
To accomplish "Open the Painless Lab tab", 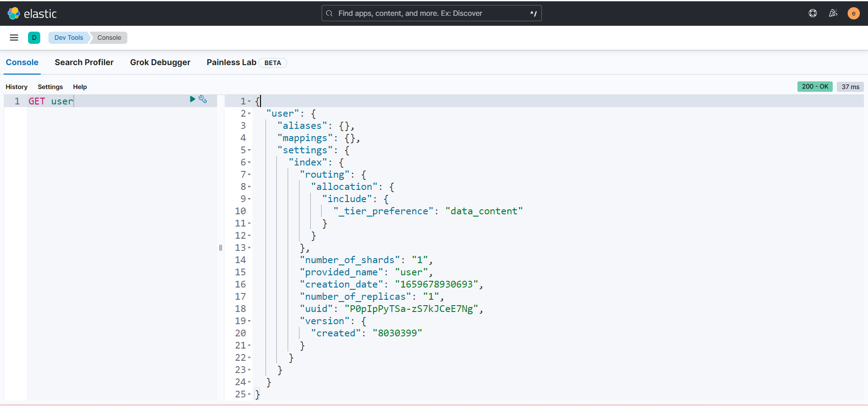I will pos(231,62).
